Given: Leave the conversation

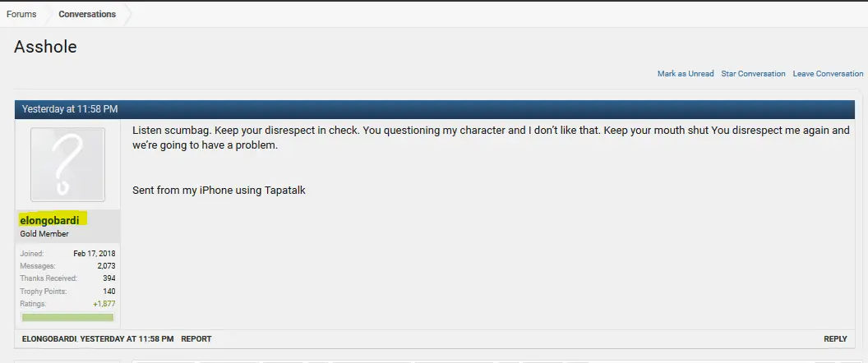Looking at the screenshot, I should (828, 74).
